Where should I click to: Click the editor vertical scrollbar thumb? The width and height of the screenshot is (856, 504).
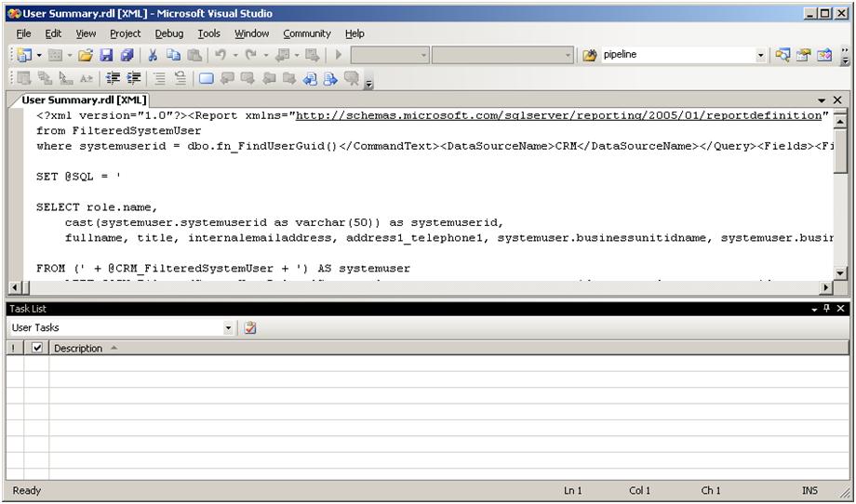[x=839, y=151]
